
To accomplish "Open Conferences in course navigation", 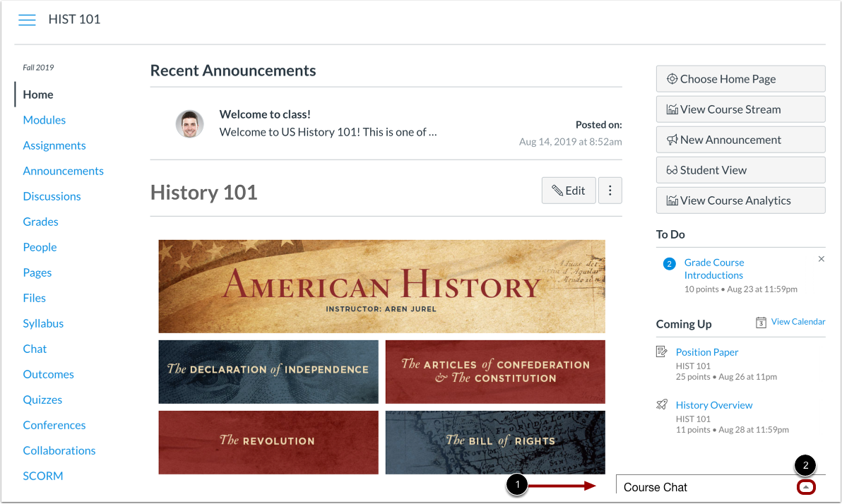I will [x=54, y=425].
